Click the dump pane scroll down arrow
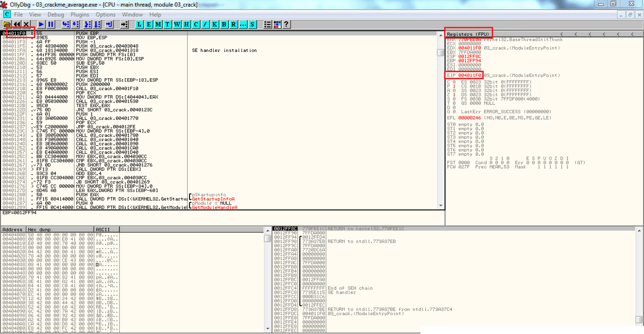The image size is (644, 334). pyautogui.click(x=268, y=329)
